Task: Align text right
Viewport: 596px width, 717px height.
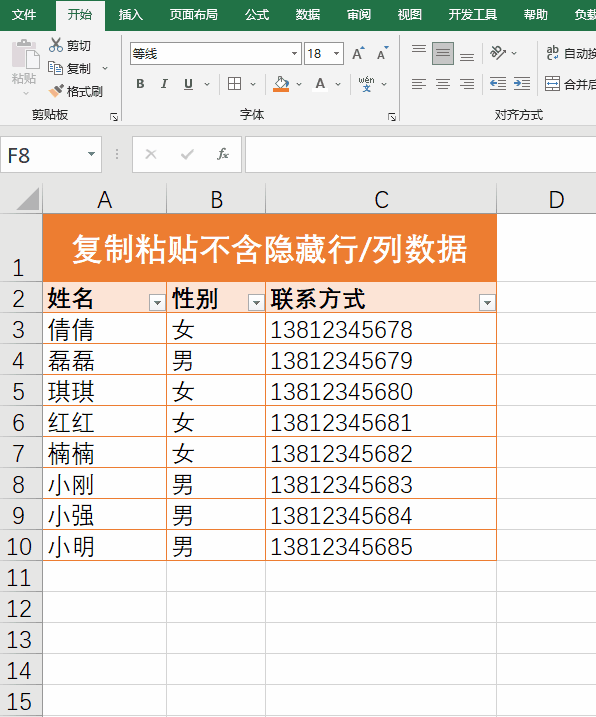Action: 467,84
